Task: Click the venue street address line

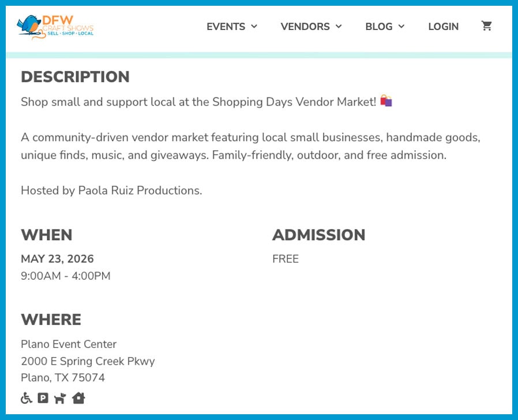Action: (88, 361)
